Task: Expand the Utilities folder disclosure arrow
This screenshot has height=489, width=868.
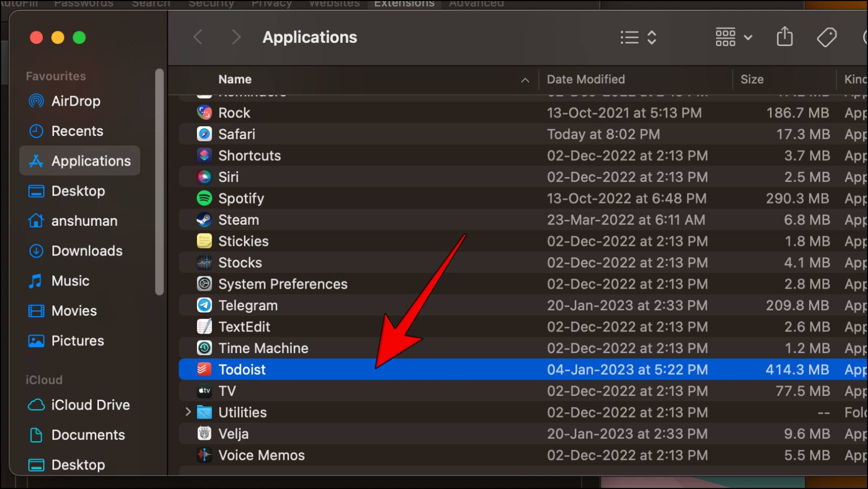Action: 188,412
